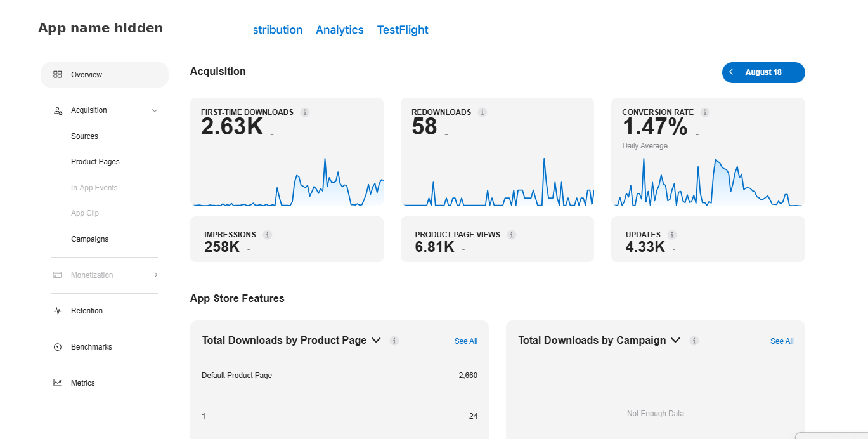Select In-App Events sidebar item

click(94, 188)
